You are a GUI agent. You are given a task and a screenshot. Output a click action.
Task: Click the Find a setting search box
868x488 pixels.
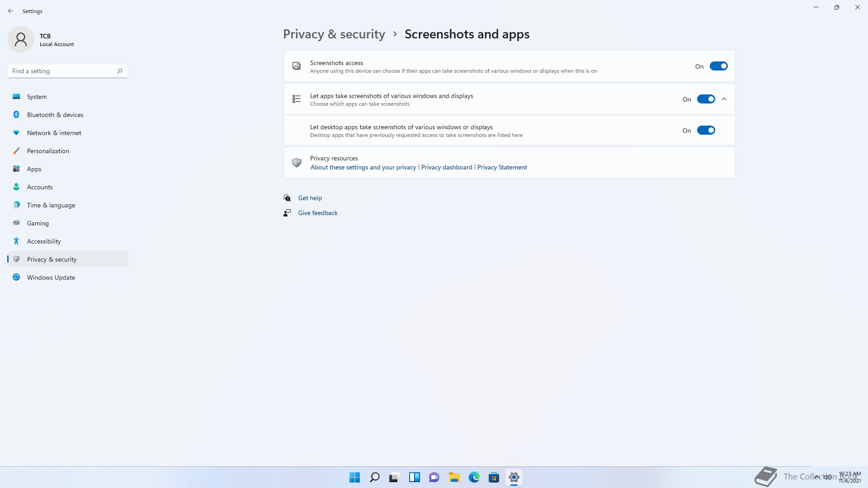pyautogui.click(x=68, y=71)
